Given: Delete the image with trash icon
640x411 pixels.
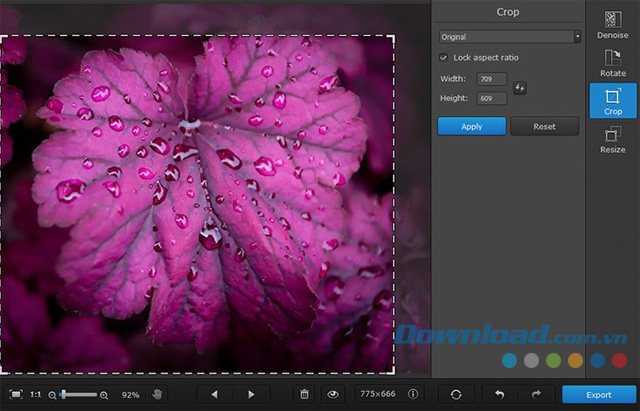Looking at the screenshot, I should point(305,395).
